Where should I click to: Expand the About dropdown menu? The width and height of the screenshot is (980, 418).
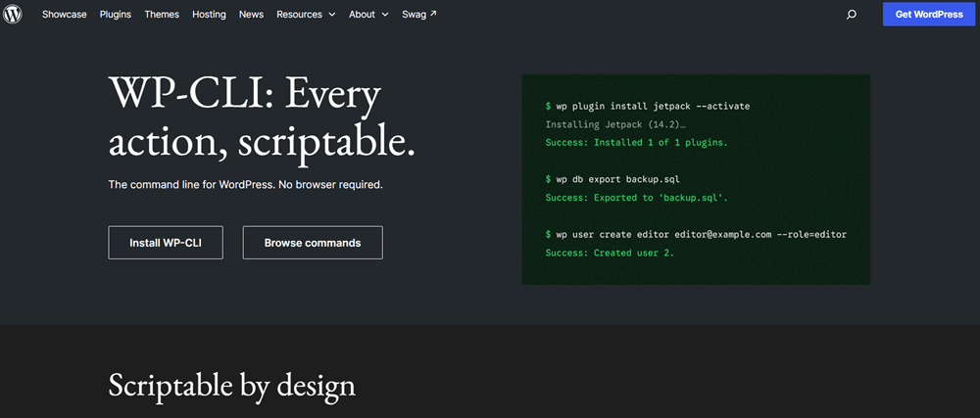click(368, 15)
